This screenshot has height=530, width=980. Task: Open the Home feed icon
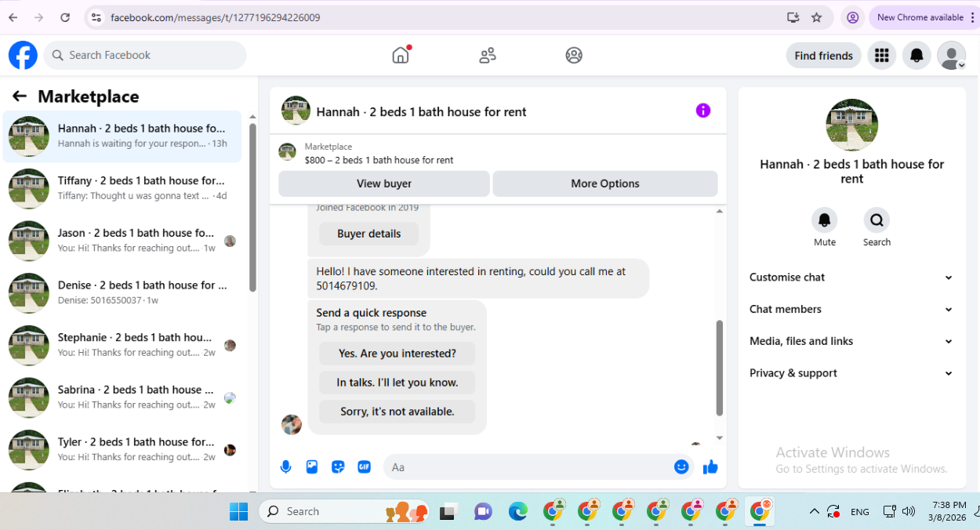(401, 55)
